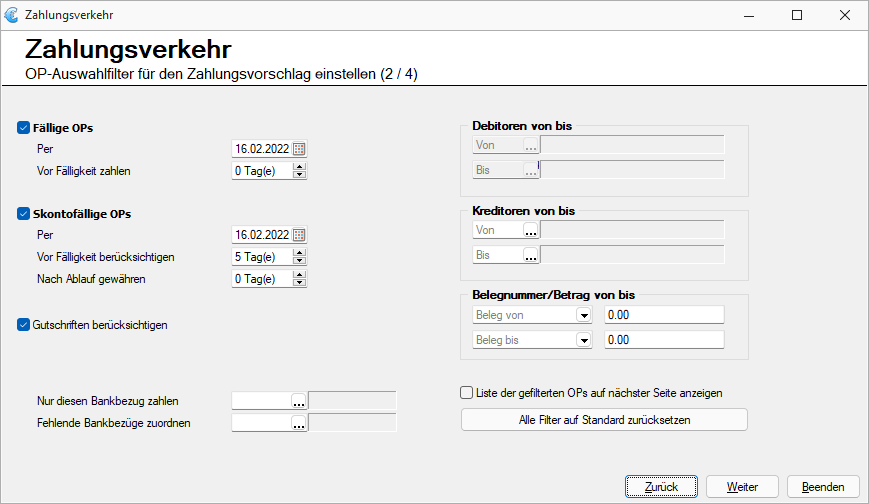Open calendar picker for Fällige OPs date
This screenshot has width=869, height=504.
point(299,149)
